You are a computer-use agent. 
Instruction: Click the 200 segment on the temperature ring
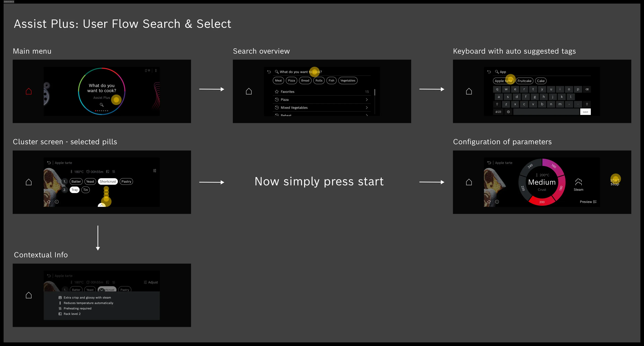(x=542, y=202)
